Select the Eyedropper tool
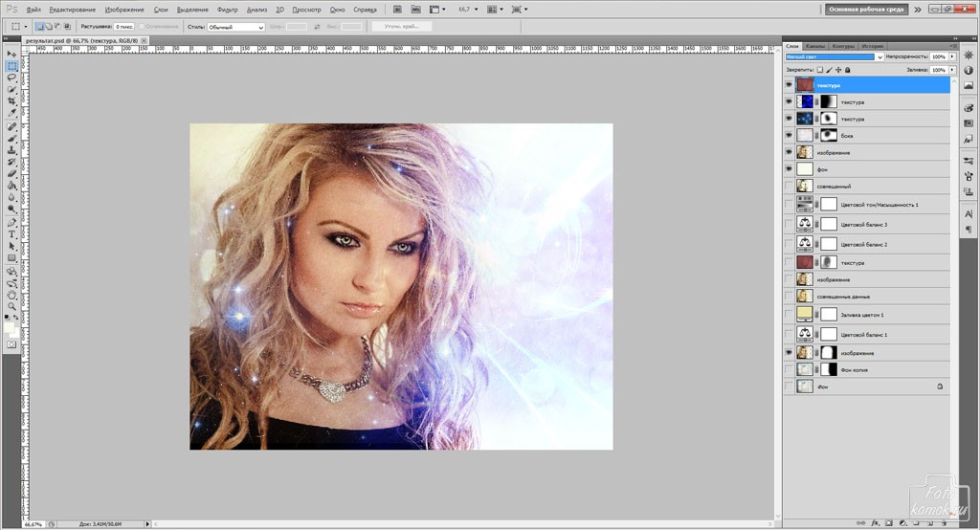Image resolution: width=980 pixels, height=530 pixels. point(11,112)
